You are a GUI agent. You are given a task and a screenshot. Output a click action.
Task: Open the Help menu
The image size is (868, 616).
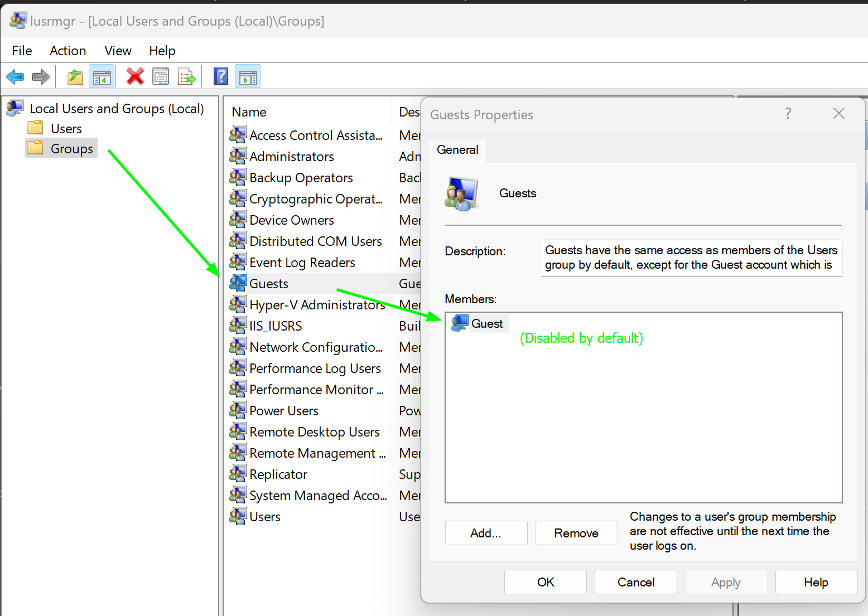162,51
